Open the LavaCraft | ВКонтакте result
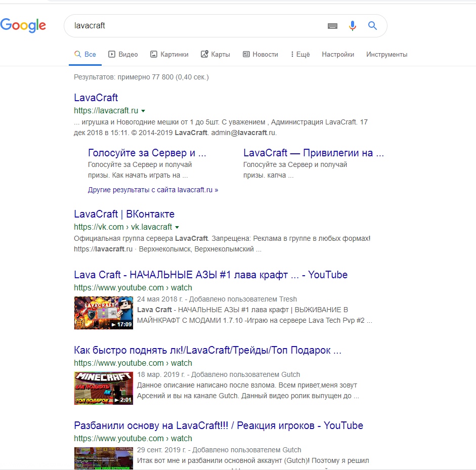 (x=124, y=214)
